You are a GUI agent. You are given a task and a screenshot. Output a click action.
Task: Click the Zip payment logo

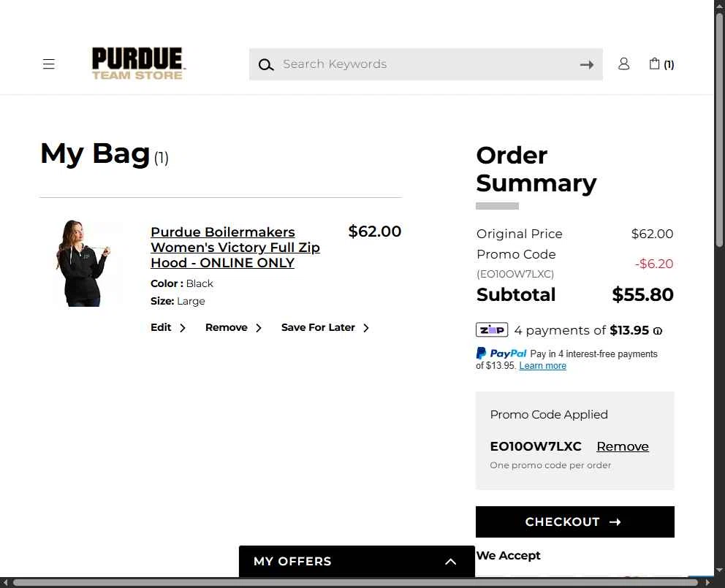492,330
